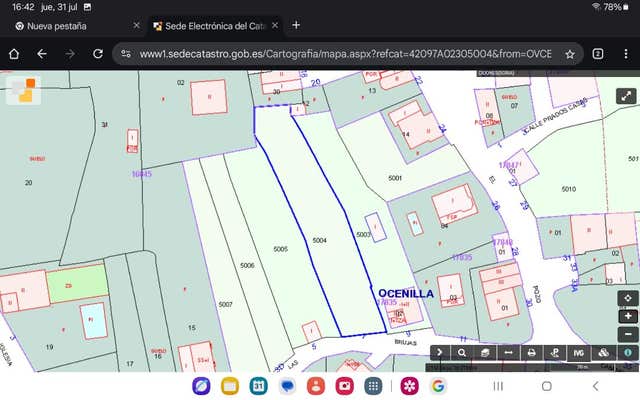Open the map layers tool
Screen dimensions: 640x400
(485, 352)
